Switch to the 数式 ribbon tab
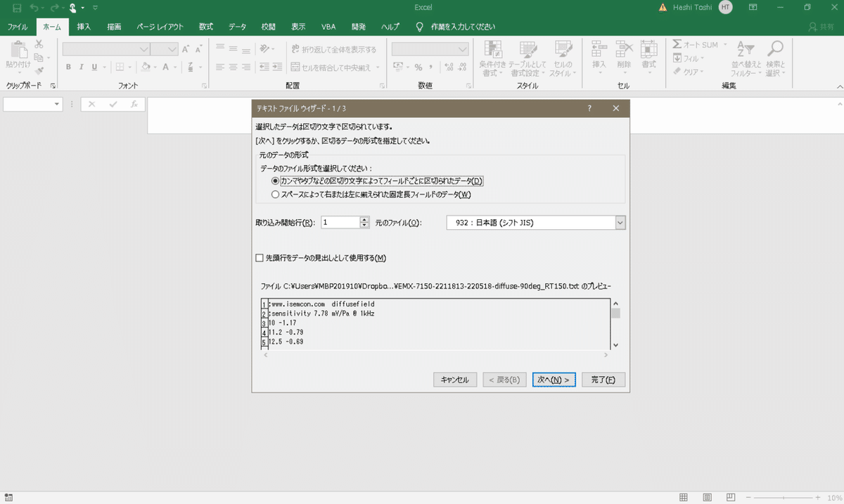 206,27
